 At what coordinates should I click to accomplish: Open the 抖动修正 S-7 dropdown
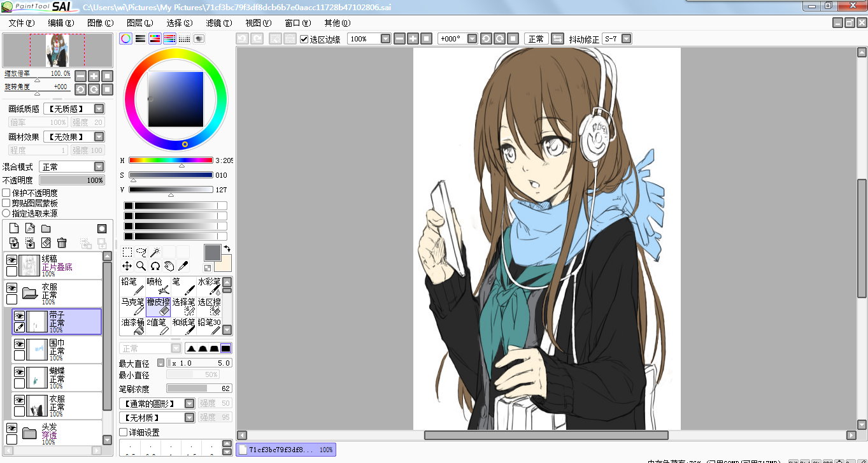pos(617,39)
